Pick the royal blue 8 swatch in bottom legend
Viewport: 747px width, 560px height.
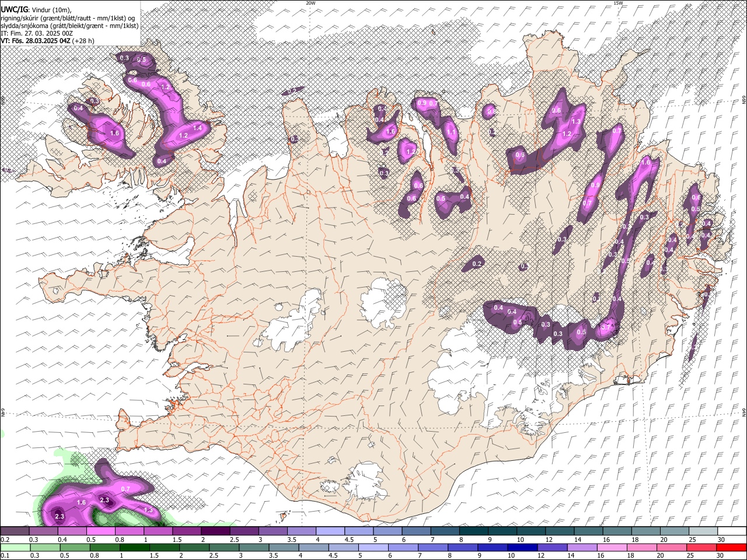click(463, 547)
